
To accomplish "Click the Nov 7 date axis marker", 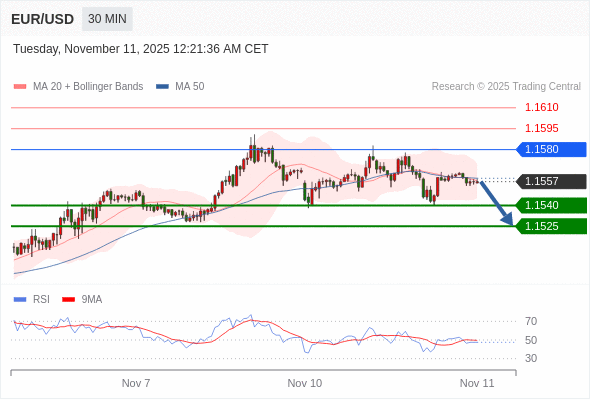I will 136,383.
